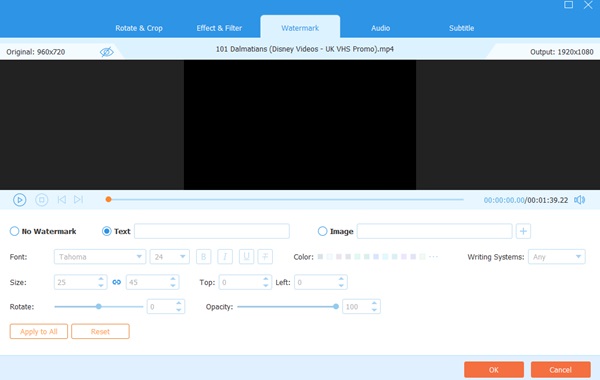Close the editor window
Viewport: 600px width, 380px height.
tap(588, 5)
